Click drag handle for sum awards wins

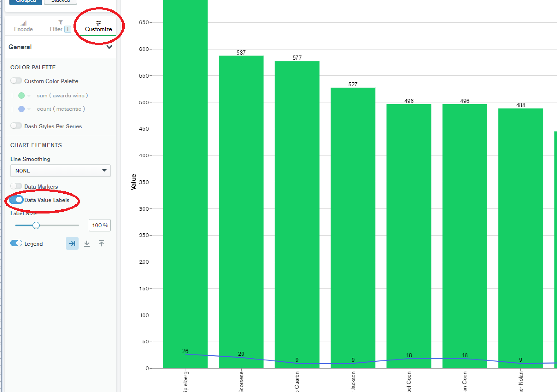pyautogui.click(x=13, y=96)
